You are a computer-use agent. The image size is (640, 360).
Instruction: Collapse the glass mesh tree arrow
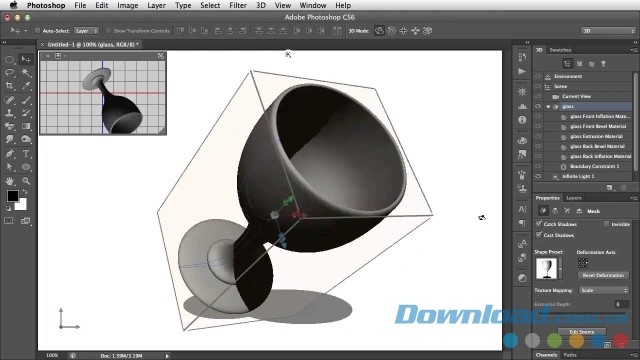click(548, 107)
